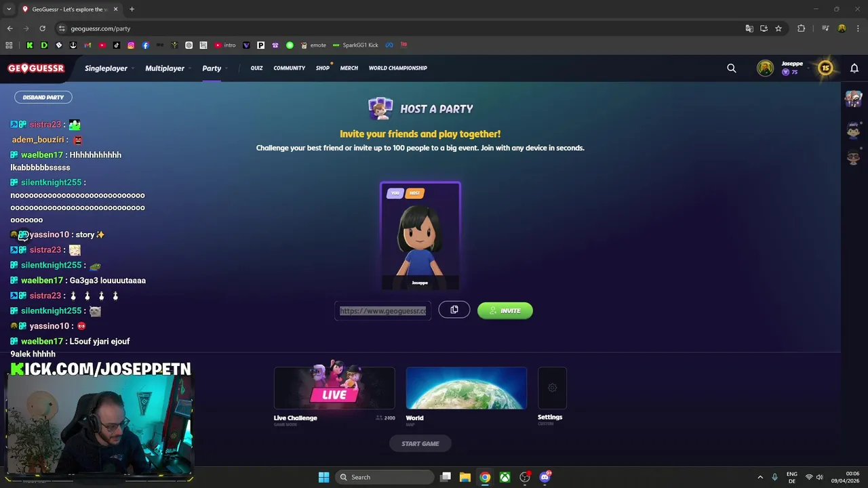Open the Chrome profile avatar
The width and height of the screenshot is (868, 488).
click(842, 28)
